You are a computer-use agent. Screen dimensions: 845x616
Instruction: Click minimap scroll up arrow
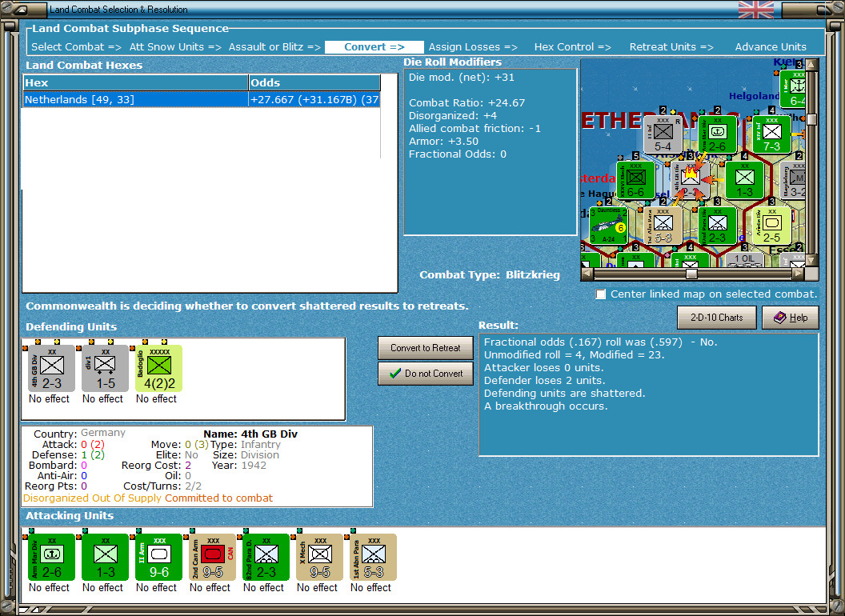click(811, 65)
